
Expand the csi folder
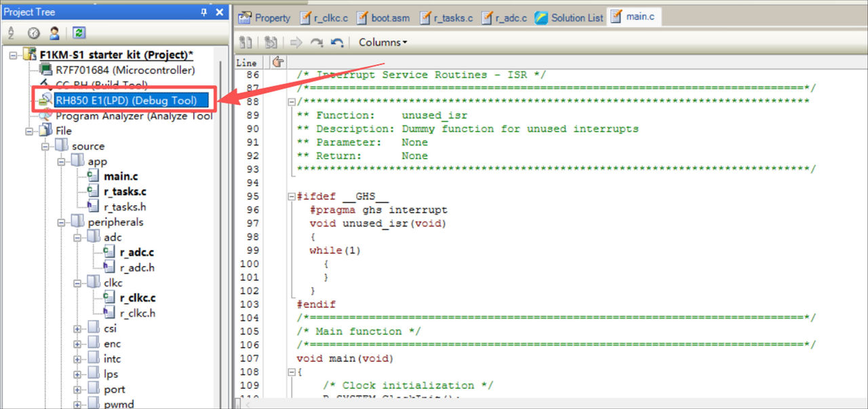78,328
